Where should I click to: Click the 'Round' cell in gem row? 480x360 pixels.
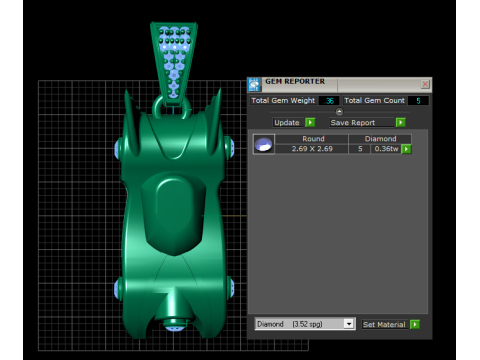point(312,139)
